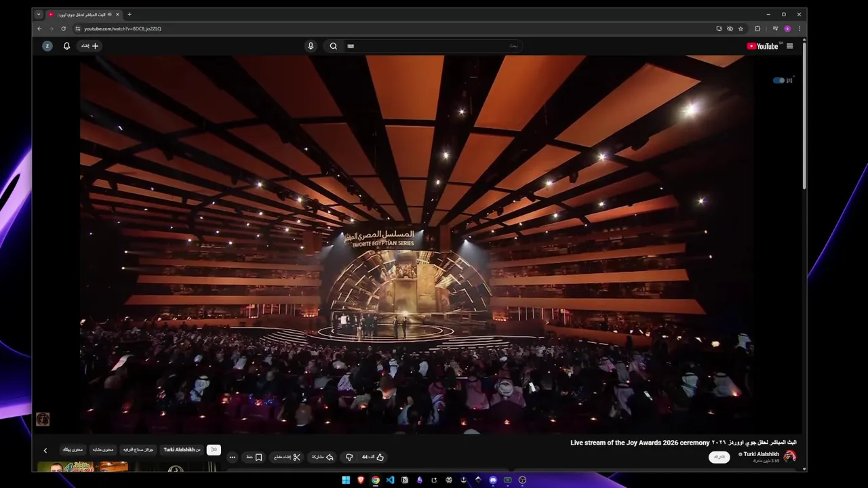
Task: Mute tab via speaker icon on tab
Action: [x=109, y=14]
